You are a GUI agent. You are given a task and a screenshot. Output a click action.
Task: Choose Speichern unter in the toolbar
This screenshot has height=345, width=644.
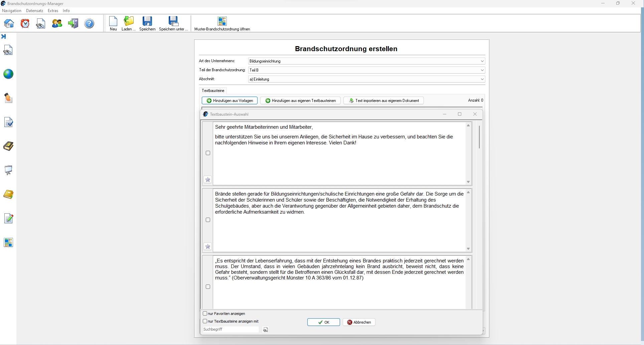coord(173,23)
